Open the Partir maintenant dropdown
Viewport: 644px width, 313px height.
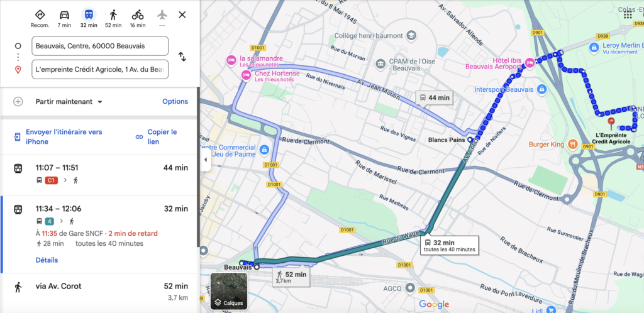click(69, 102)
